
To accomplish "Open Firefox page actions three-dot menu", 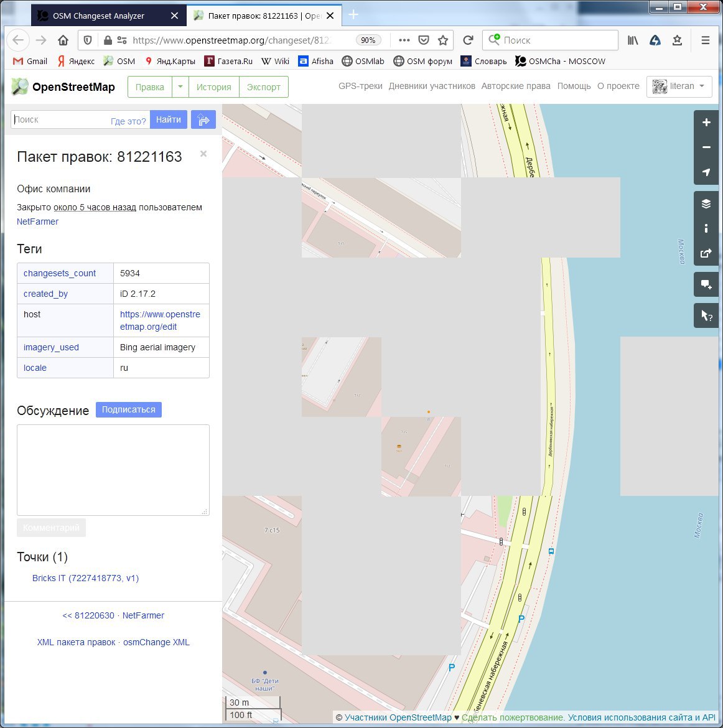I will click(404, 40).
